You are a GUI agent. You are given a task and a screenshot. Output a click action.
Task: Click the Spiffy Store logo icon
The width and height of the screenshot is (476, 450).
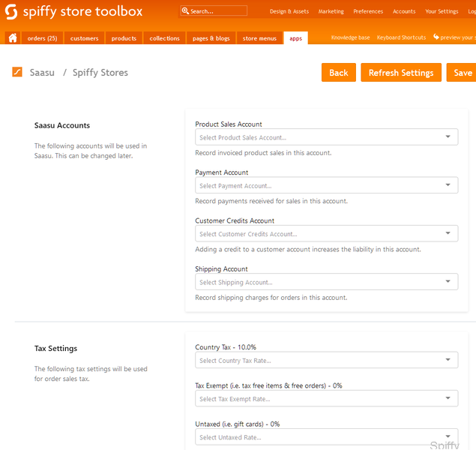[x=10, y=12]
